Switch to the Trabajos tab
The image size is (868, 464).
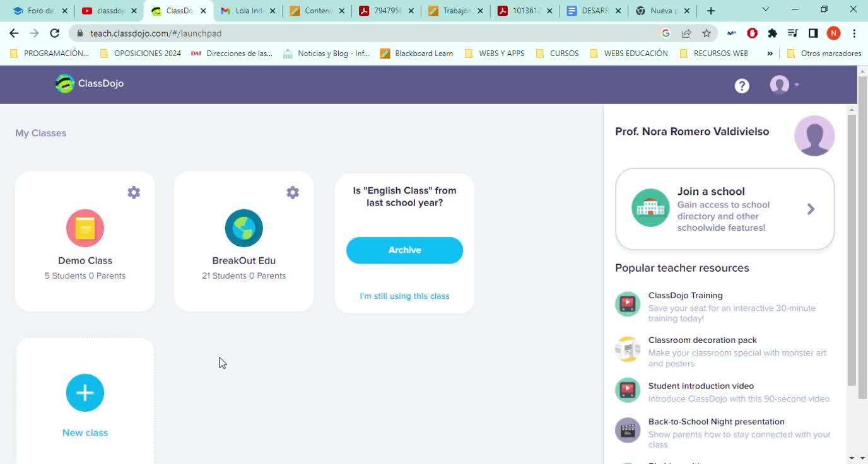(x=455, y=11)
